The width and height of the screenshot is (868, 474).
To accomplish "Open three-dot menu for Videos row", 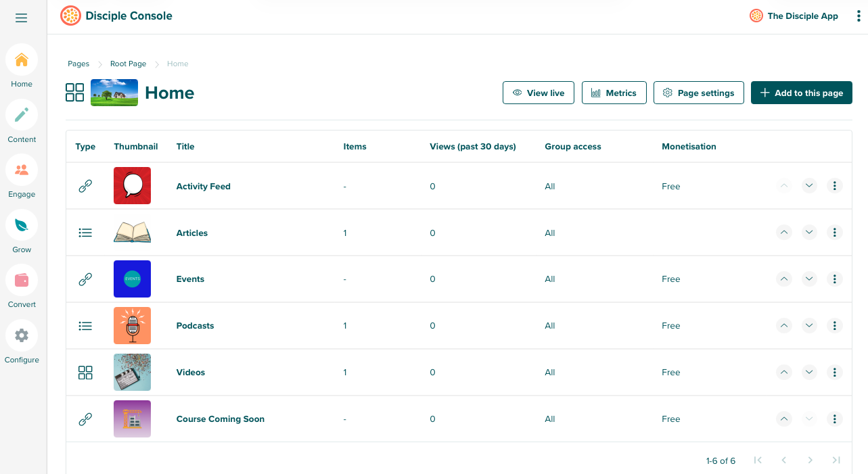I will click(x=835, y=372).
